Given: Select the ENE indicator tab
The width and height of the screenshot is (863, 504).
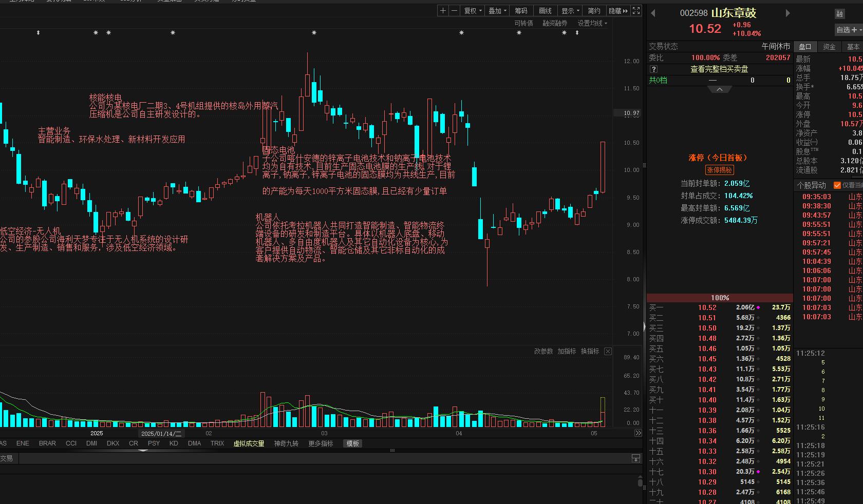Looking at the screenshot, I should (x=23, y=443).
